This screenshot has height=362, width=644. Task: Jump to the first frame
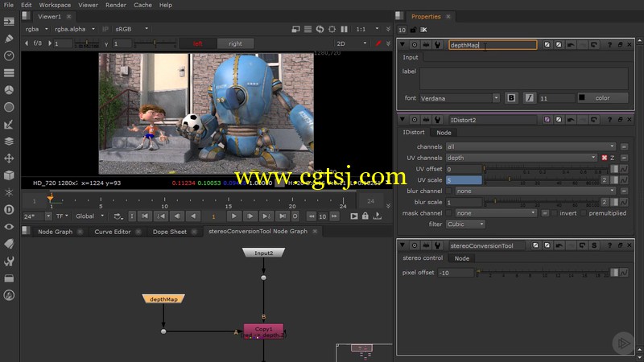tap(145, 216)
